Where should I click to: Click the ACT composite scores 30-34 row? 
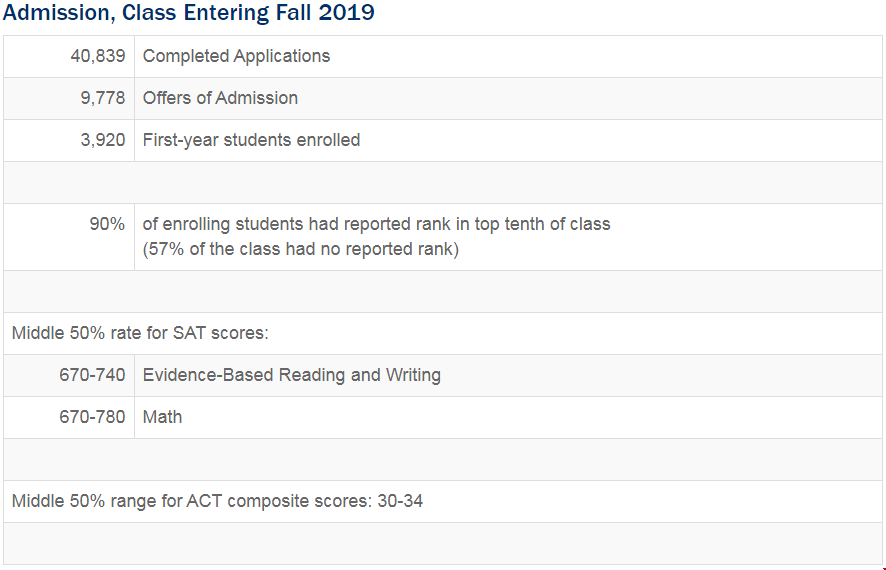(443, 502)
